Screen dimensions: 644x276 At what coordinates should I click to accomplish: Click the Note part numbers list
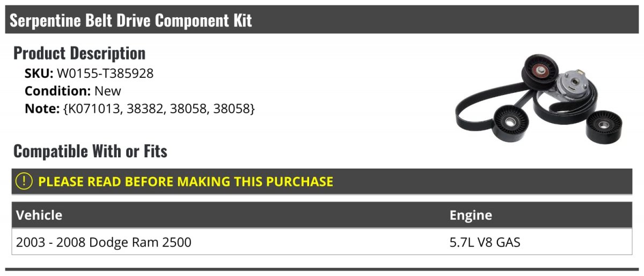(x=159, y=108)
